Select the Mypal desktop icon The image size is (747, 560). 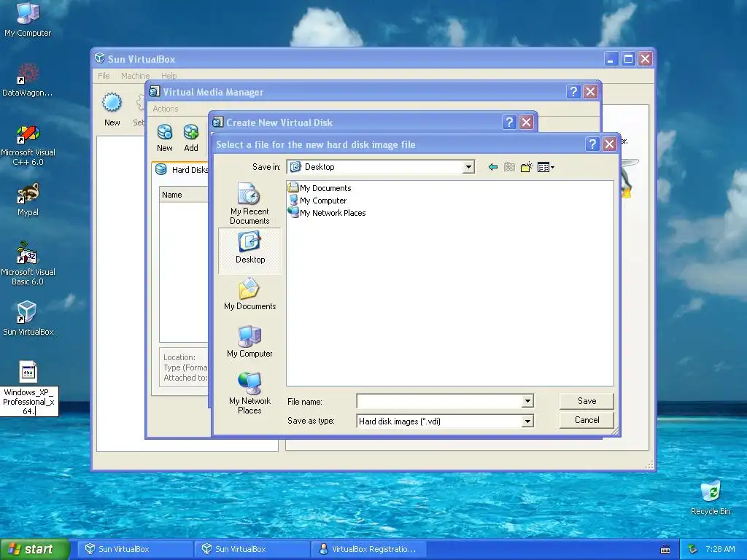[x=28, y=200]
